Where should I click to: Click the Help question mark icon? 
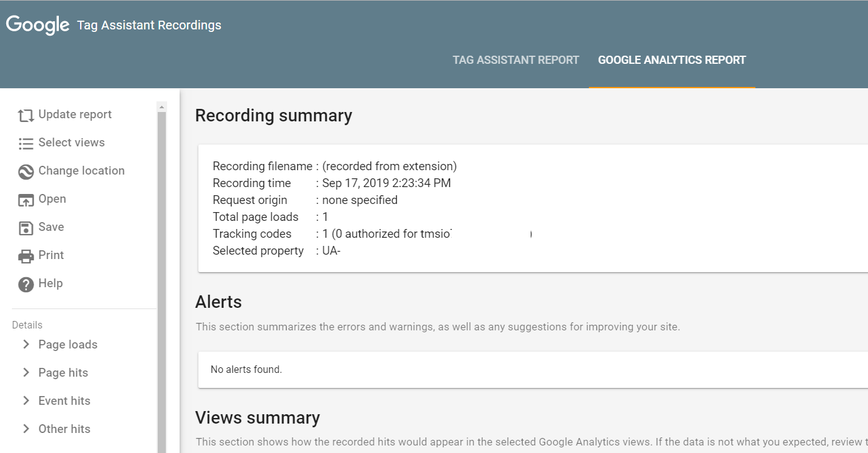click(x=26, y=284)
